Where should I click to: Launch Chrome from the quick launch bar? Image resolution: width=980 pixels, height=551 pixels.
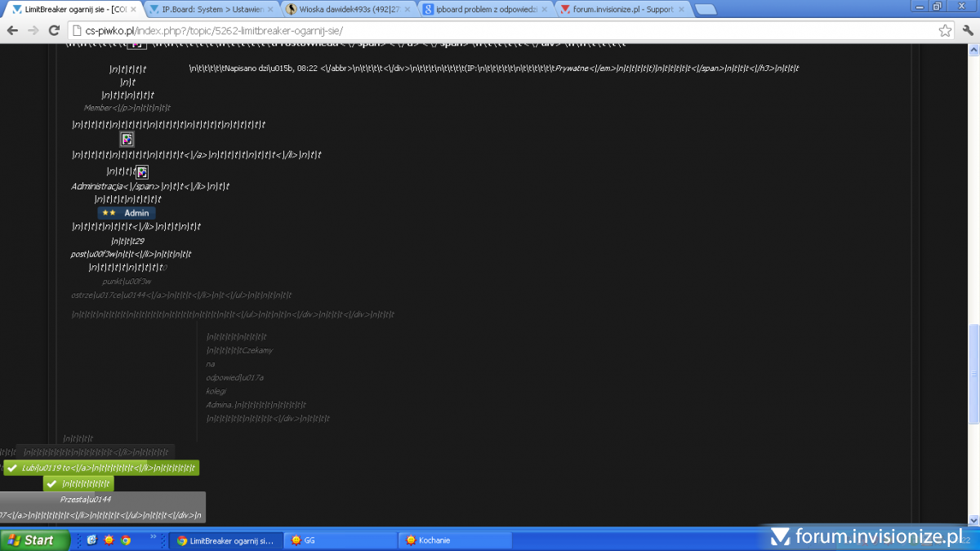(126, 540)
